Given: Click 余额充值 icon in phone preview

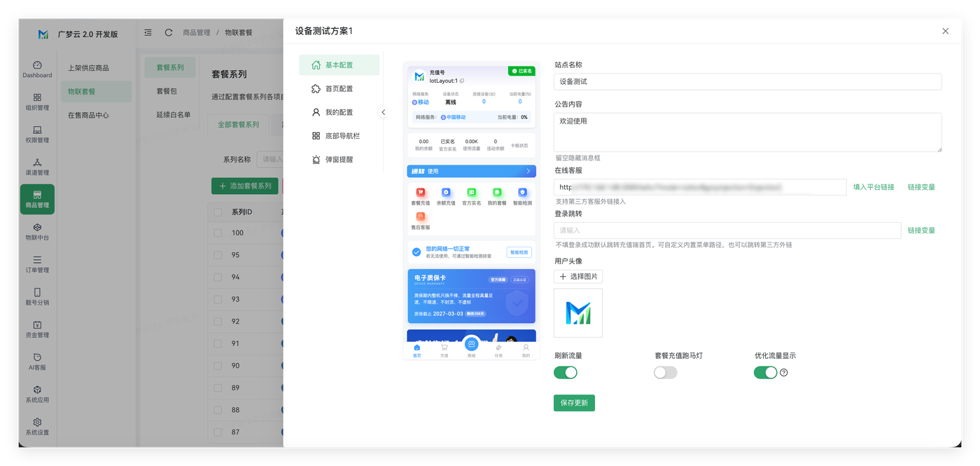Looking at the screenshot, I should click(x=446, y=192).
